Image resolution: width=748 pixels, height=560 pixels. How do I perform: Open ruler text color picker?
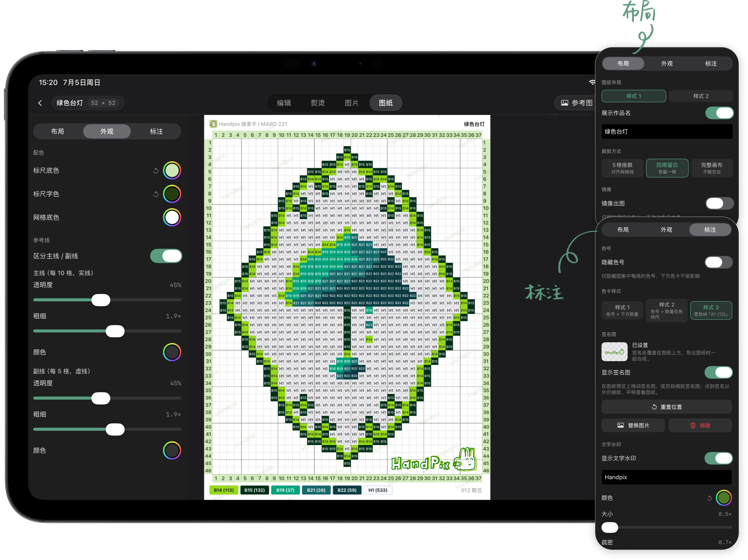pyautogui.click(x=172, y=194)
